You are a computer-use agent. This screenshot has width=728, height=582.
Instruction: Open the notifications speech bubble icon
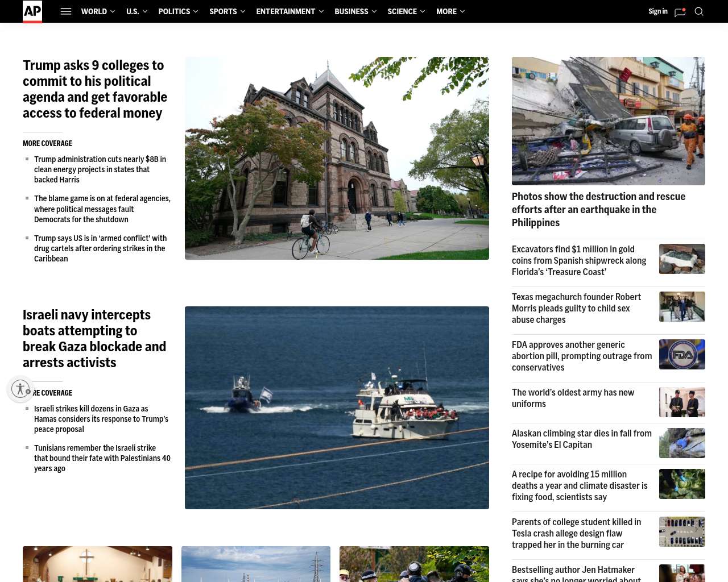(680, 12)
